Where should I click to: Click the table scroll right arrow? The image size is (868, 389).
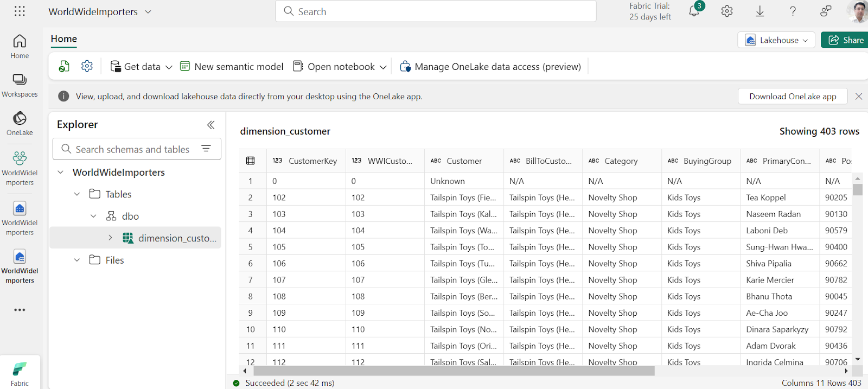tap(846, 371)
